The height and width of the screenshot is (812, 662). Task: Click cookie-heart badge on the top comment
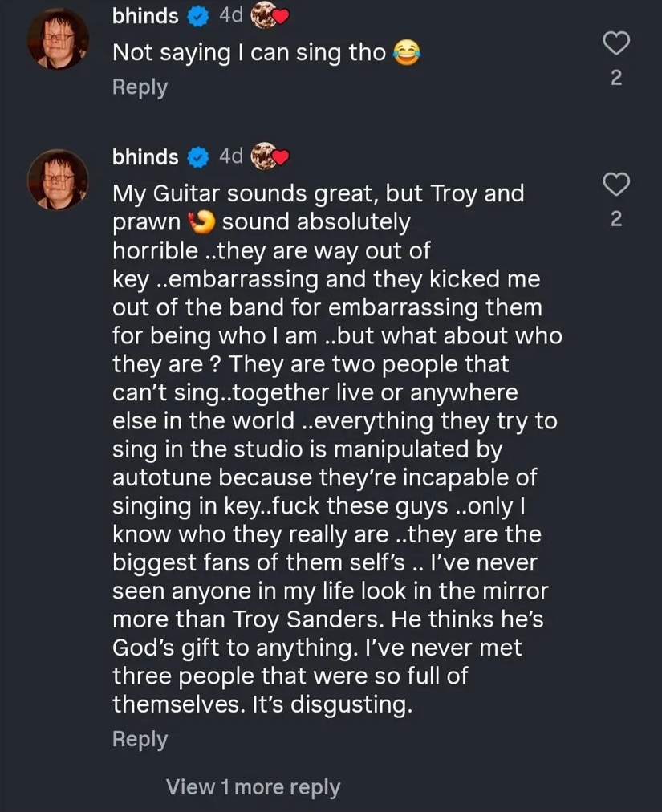(270, 16)
